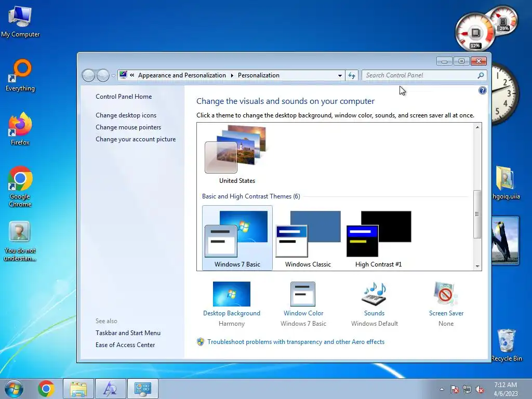The width and height of the screenshot is (532, 399).
Task: Select the Windows 7 Basic theme
Action: 237,238
